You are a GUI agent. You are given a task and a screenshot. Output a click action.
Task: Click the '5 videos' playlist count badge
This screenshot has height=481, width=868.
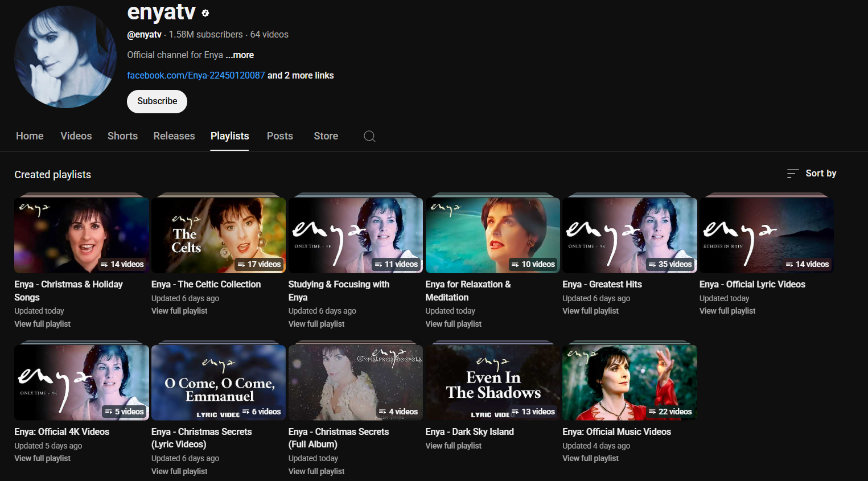[x=124, y=412]
